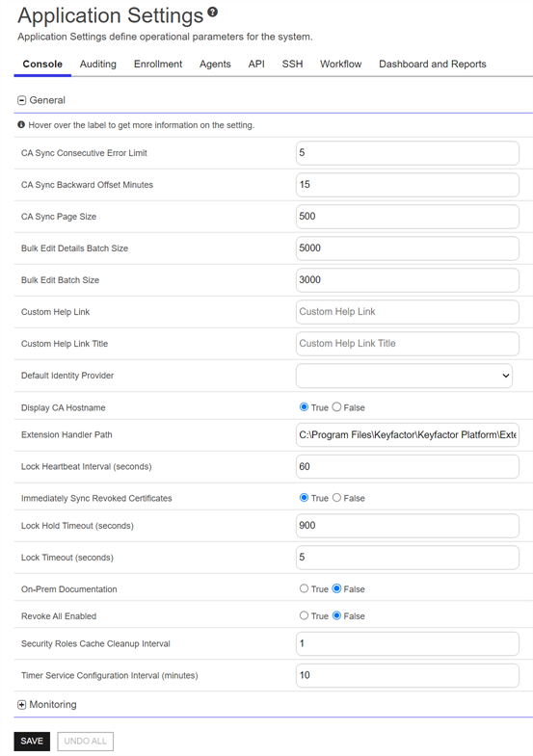Click the UNDO ALL button
The image size is (533, 756).
pos(86,741)
